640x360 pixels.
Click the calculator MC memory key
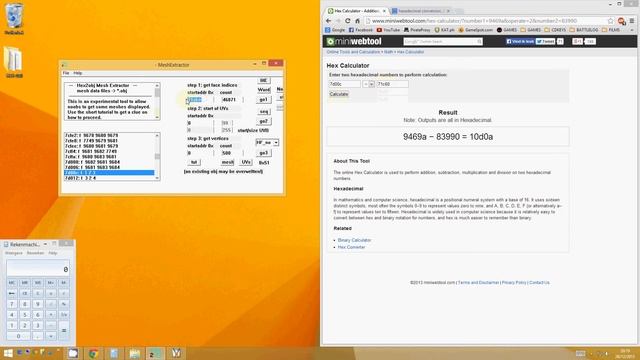point(11,283)
